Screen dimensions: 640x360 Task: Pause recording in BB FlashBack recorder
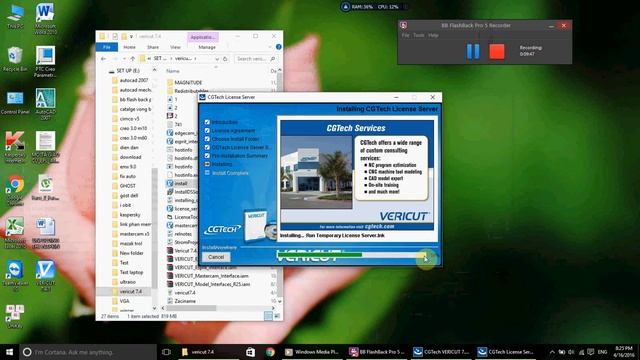473,51
